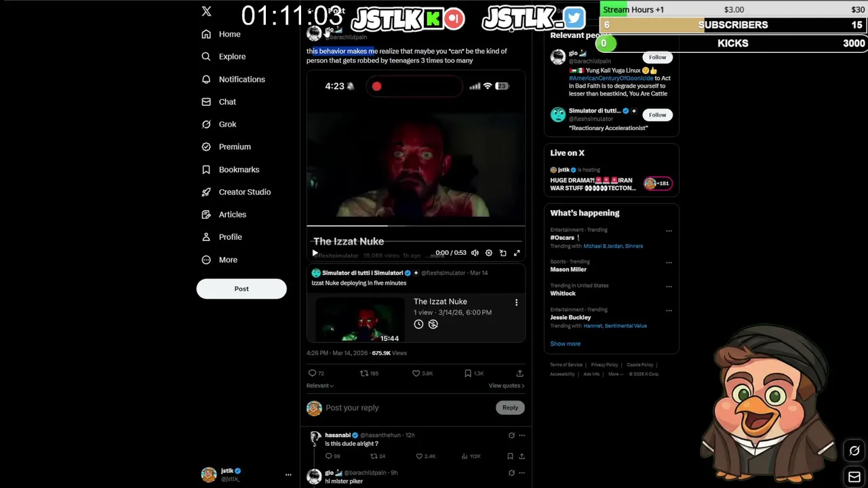Toggle picture-in-picture on video
This screenshot has width=868, height=488.
click(502, 253)
